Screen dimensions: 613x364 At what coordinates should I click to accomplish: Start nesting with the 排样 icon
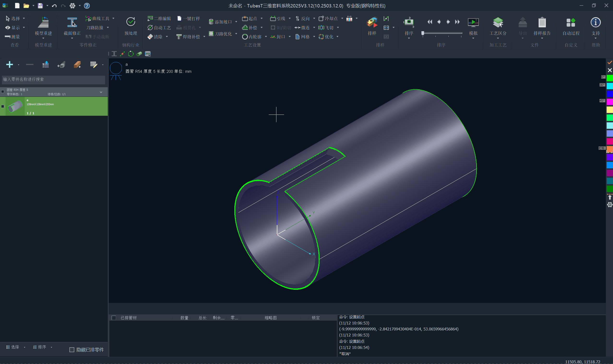pyautogui.click(x=372, y=23)
